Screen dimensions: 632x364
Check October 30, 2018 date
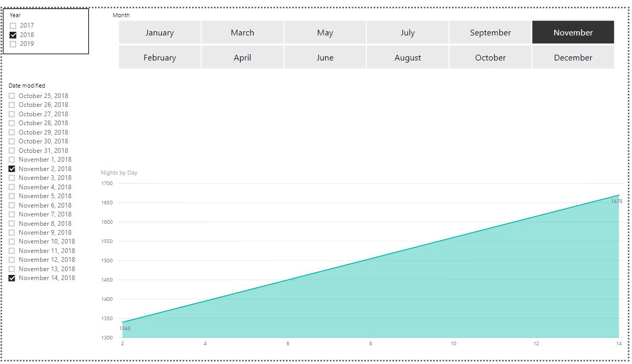click(12, 141)
